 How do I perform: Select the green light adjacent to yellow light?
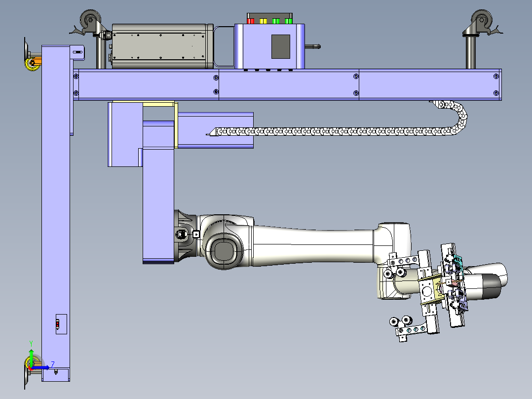pyautogui.click(x=276, y=21)
